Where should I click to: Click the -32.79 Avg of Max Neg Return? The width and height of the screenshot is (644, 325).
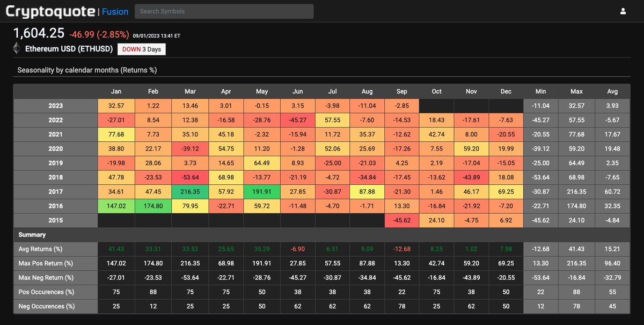pyautogui.click(x=613, y=278)
